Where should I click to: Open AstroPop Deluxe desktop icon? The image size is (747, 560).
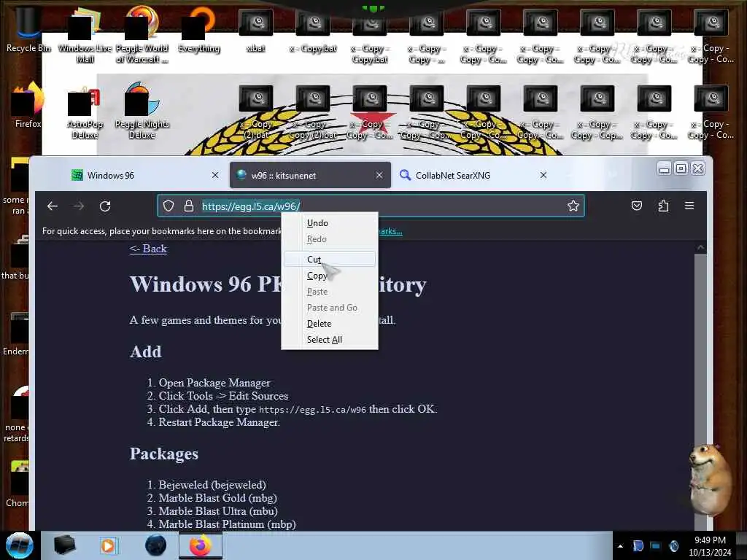click(x=85, y=112)
